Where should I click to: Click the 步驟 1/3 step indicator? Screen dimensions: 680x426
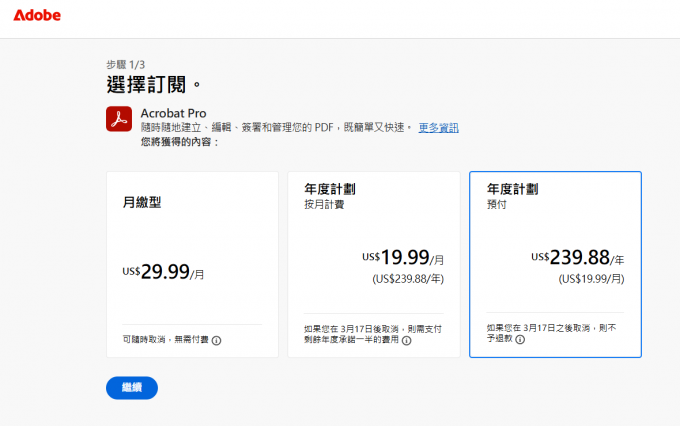126,65
